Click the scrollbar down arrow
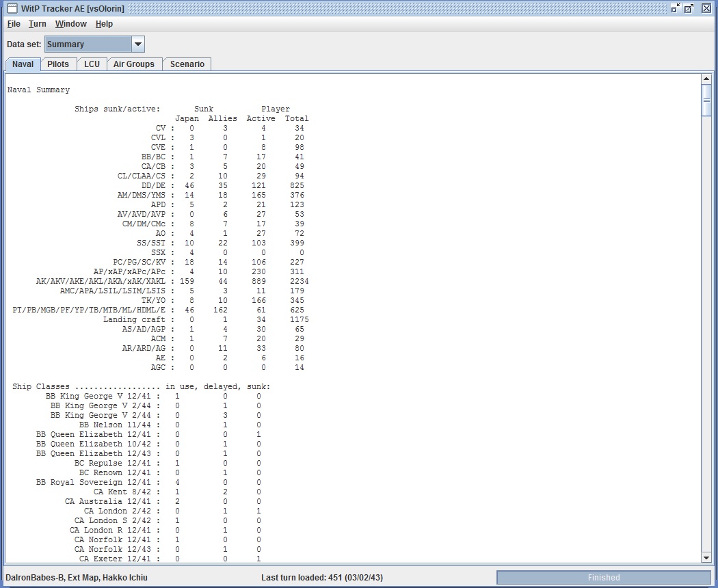The image size is (718, 588). click(706, 557)
